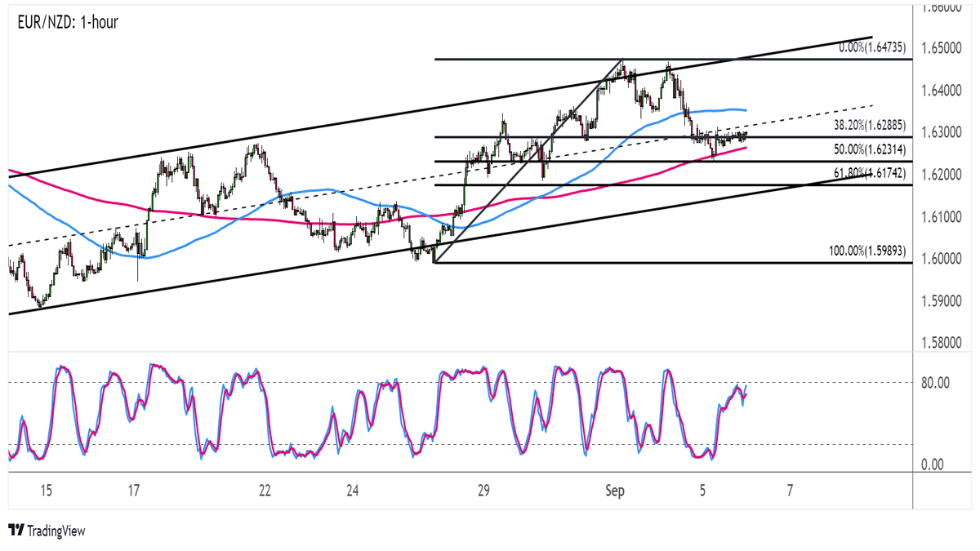Click the 1.61000 price axis label
Viewport: 980px width, 551px height.
(x=940, y=217)
